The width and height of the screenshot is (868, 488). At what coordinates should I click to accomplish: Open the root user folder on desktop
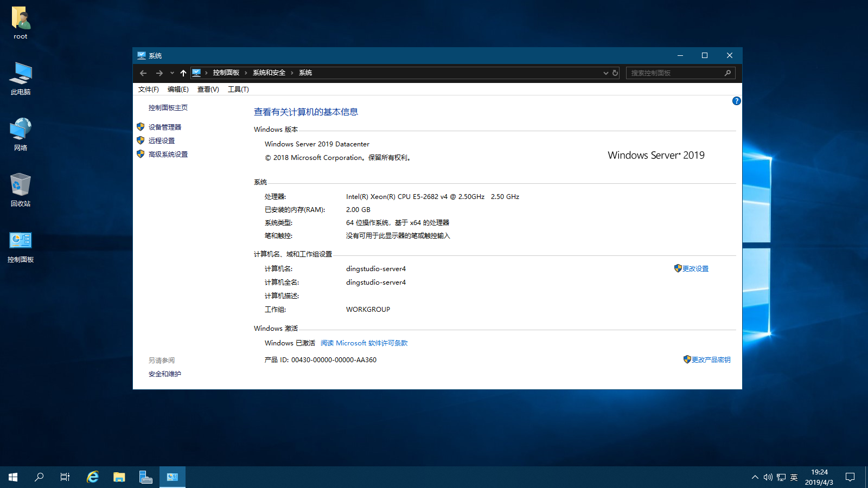[x=21, y=23]
